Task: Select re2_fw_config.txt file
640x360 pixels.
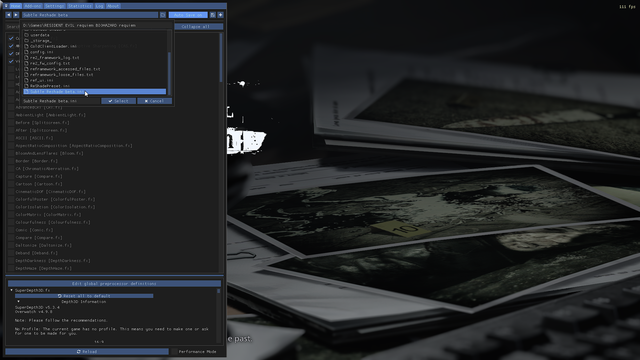Action: [x=95, y=64]
